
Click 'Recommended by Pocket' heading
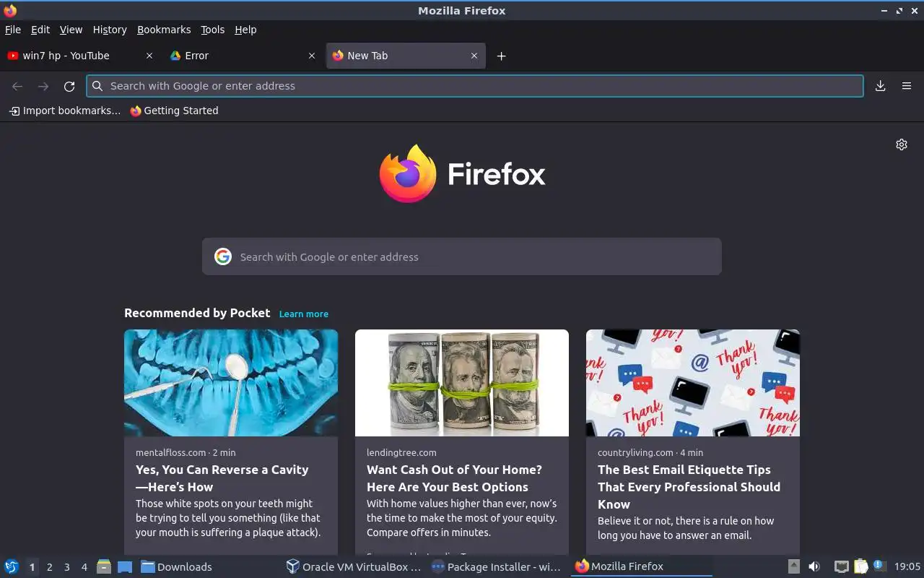197,313
